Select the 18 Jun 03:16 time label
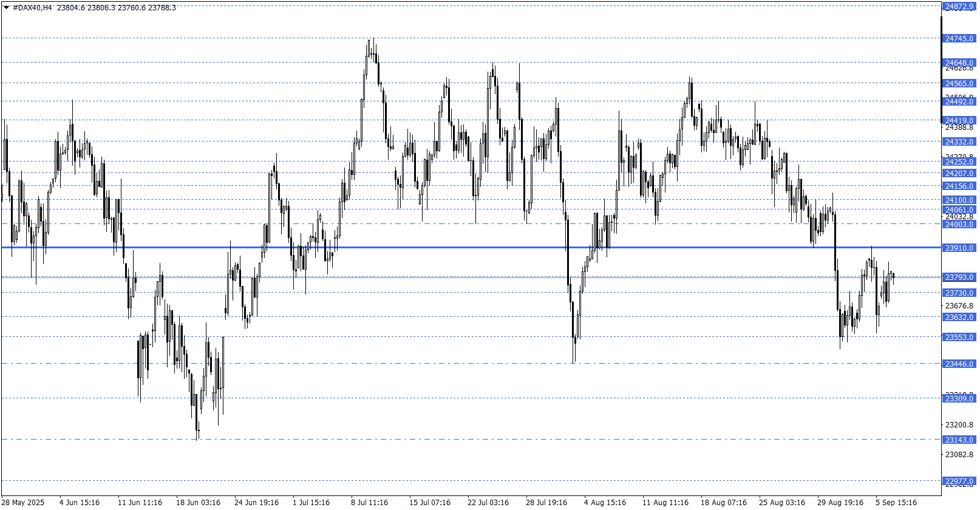 pyautogui.click(x=198, y=503)
